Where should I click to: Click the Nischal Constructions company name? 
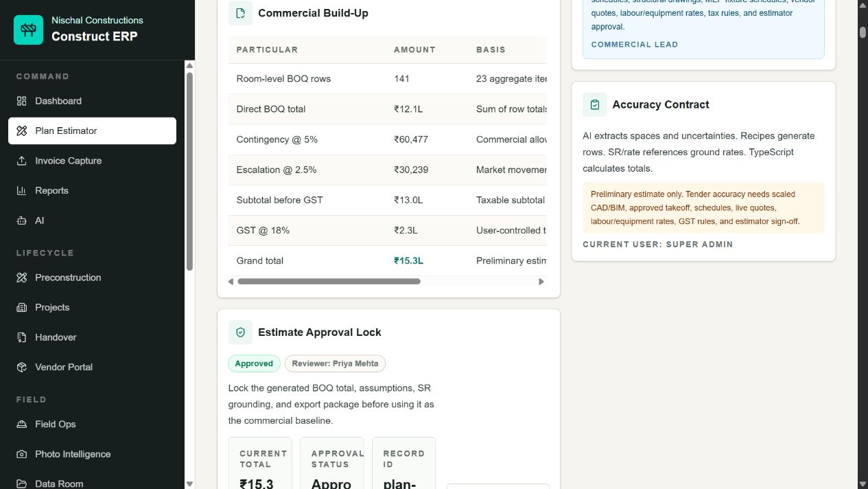pyautogui.click(x=97, y=21)
